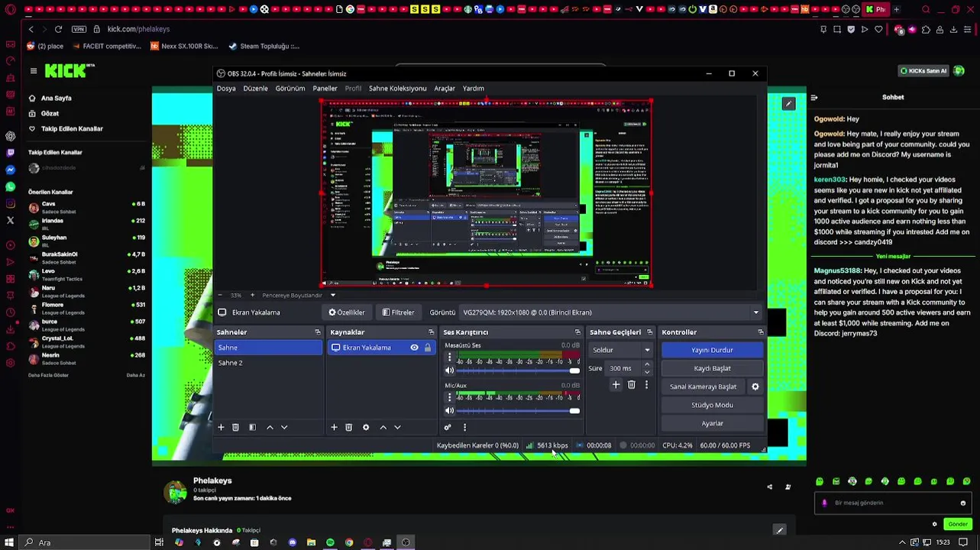Add a scene transition plus icon

pyautogui.click(x=616, y=385)
